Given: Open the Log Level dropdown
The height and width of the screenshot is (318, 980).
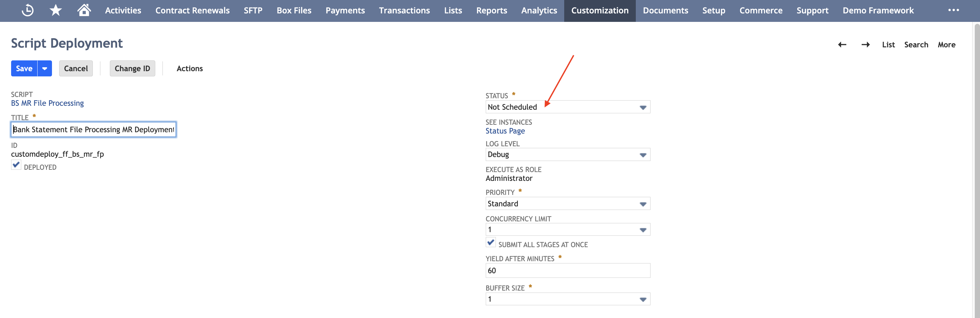Looking at the screenshot, I should (567, 155).
